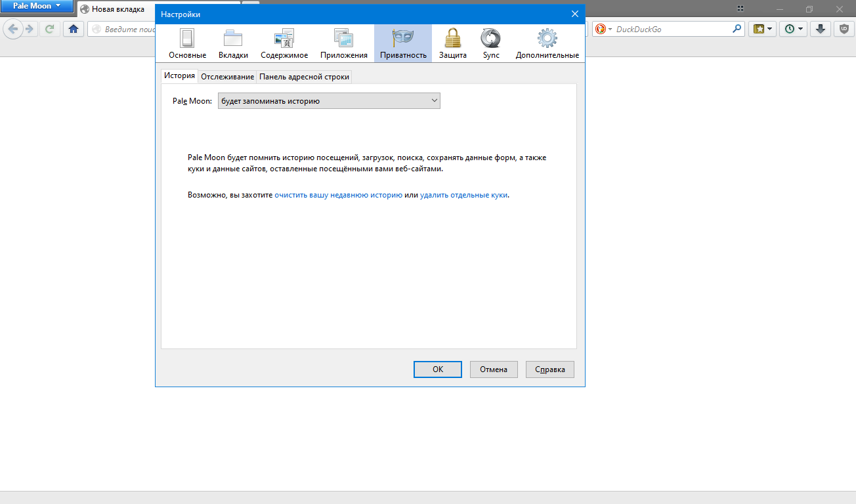Image resolution: width=856 pixels, height=504 pixels.
Task: Open the Pale Moon application menu
Action: [x=36, y=6]
